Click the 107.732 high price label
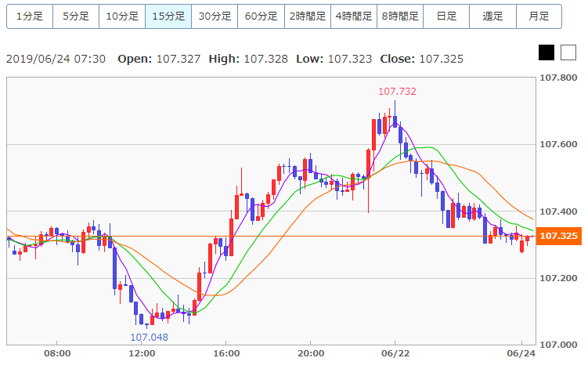588x365 pixels. [397, 92]
